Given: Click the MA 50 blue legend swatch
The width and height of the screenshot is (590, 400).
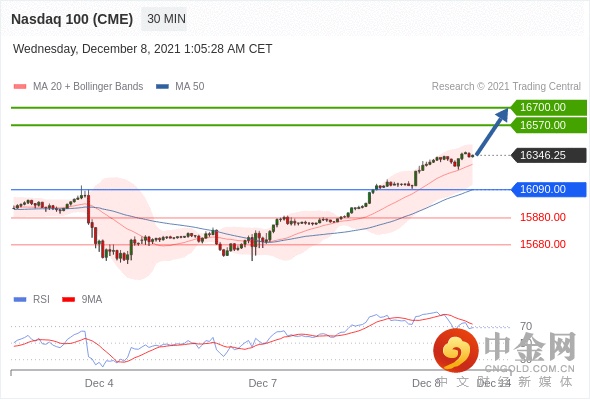Looking at the screenshot, I should click(162, 87).
